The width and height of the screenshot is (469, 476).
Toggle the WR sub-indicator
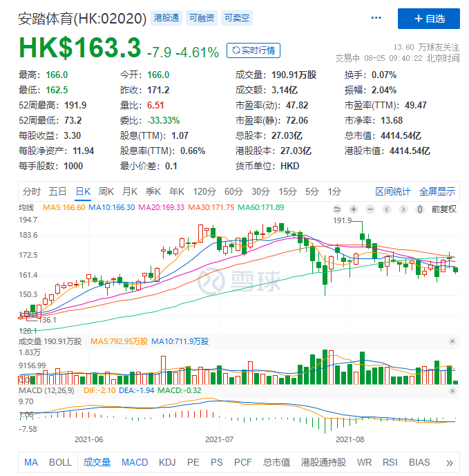(x=364, y=462)
